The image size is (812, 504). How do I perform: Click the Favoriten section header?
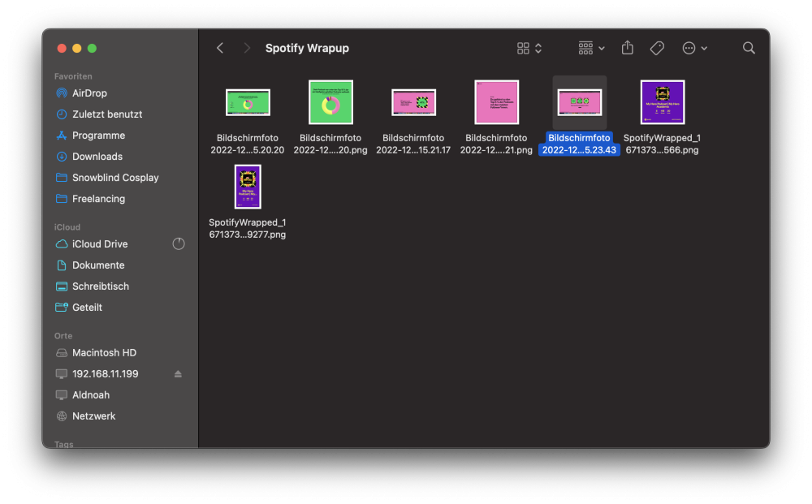[73, 76]
